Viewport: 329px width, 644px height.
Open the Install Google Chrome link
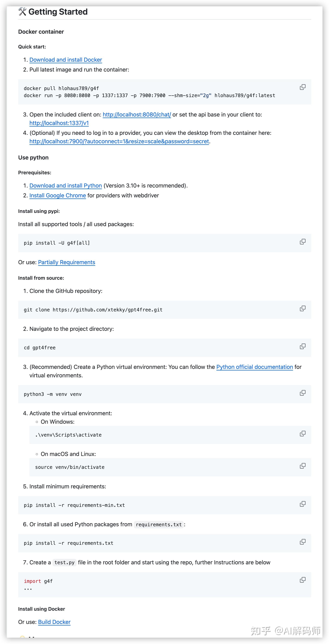tap(57, 195)
